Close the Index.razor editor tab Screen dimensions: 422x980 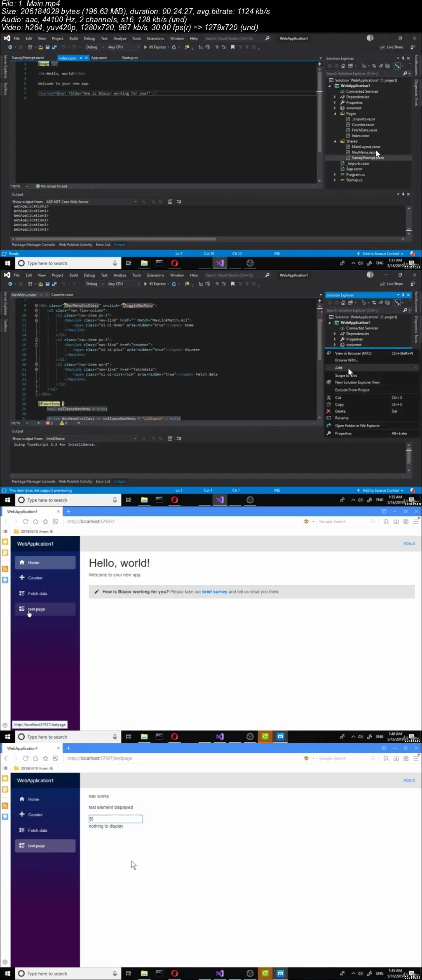coord(86,58)
